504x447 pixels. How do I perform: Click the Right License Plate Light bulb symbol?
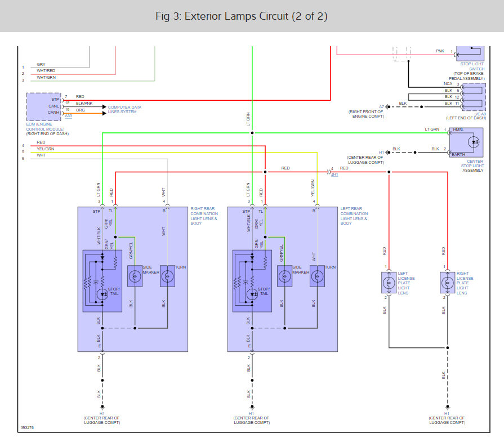(x=448, y=283)
